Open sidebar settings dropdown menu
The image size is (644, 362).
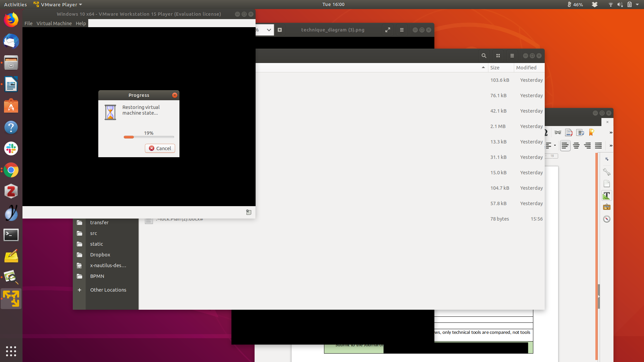coord(606,159)
